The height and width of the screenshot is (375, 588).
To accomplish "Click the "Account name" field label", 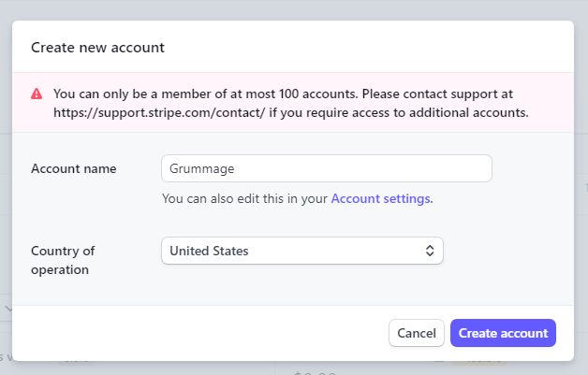I will click(x=74, y=168).
